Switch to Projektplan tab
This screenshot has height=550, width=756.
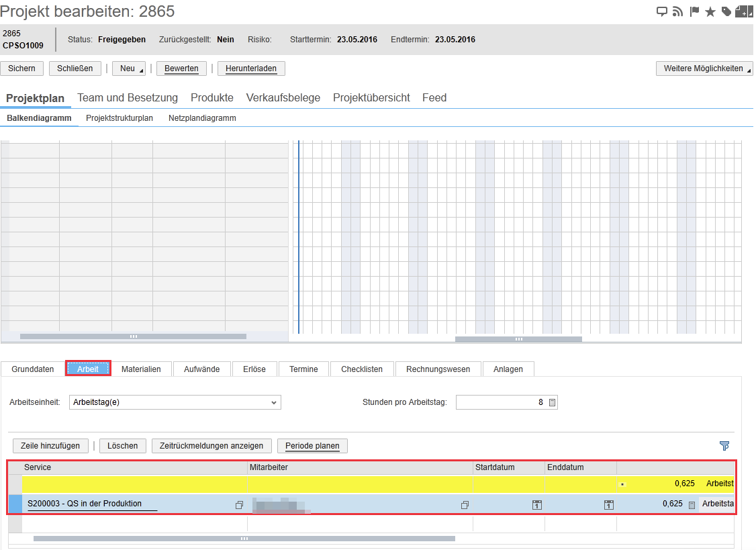(x=35, y=99)
